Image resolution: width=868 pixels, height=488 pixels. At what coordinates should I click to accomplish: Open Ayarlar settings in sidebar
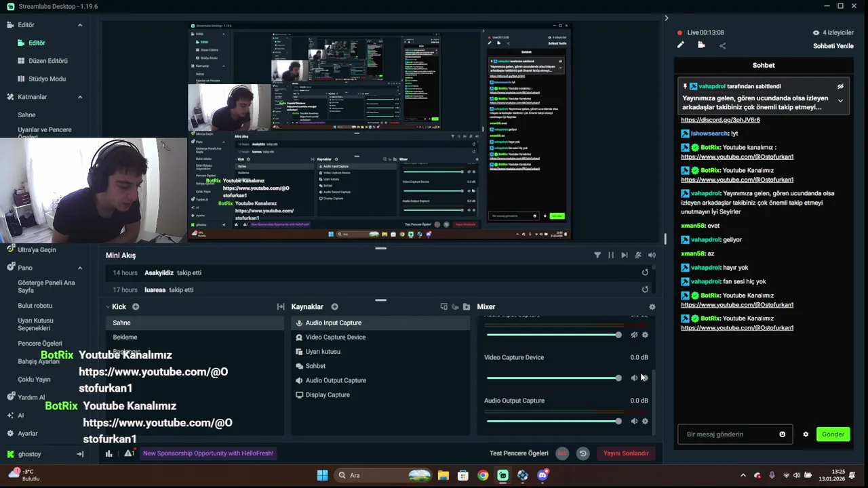[x=22, y=433]
